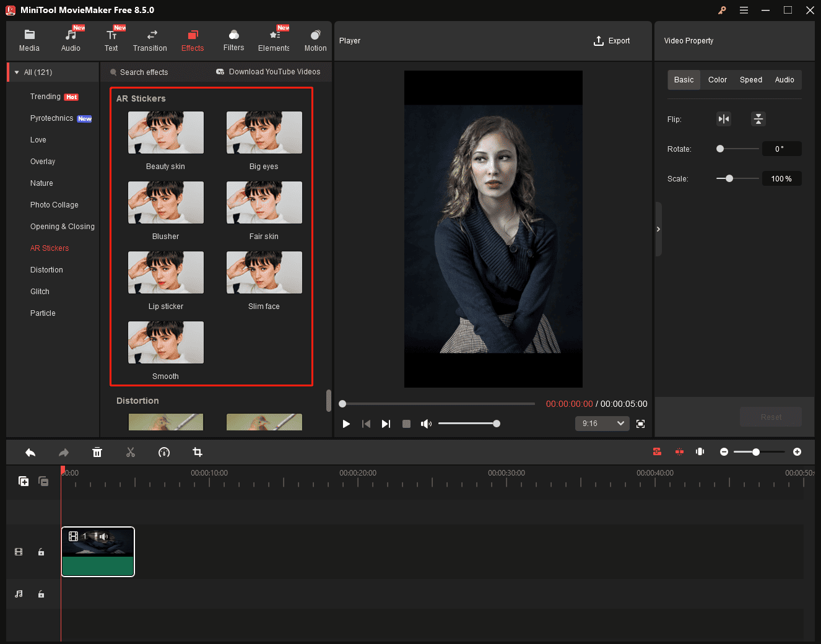The height and width of the screenshot is (644, 821).
Task: Collapse the Player panel with the side chevron
Action: (x=658, y=229)
